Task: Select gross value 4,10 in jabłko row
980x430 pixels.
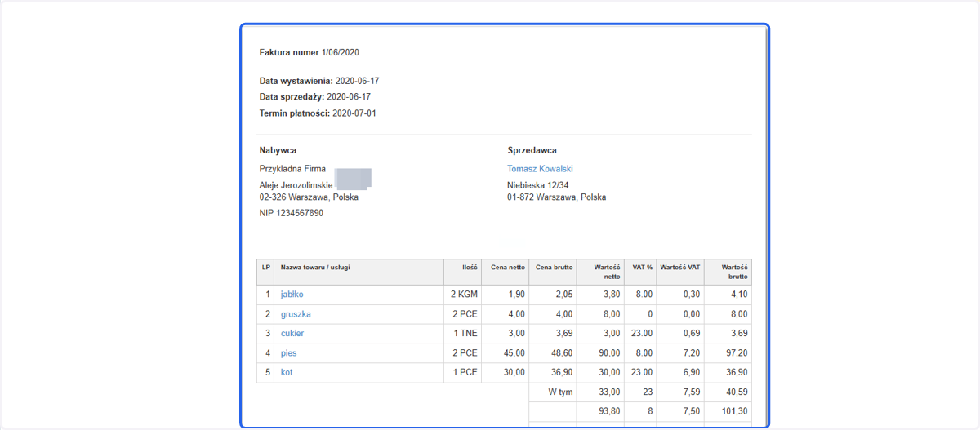Action: click(738, 295)
